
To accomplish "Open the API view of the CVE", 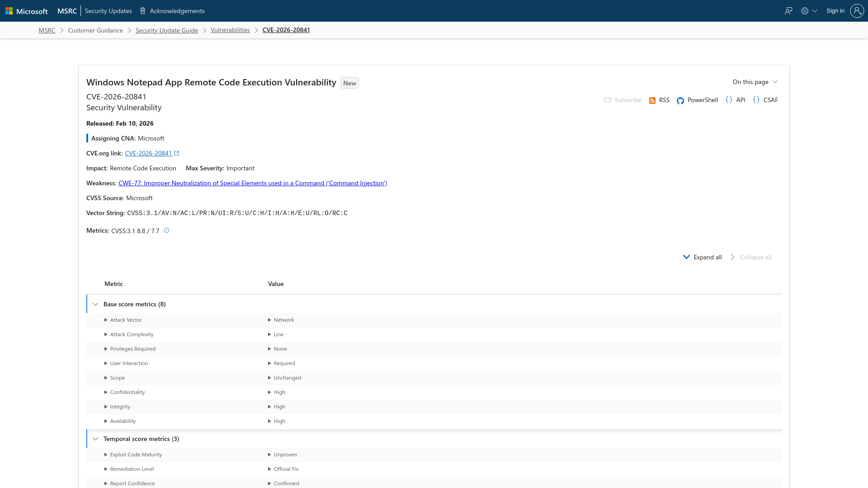I will [729, 100].
